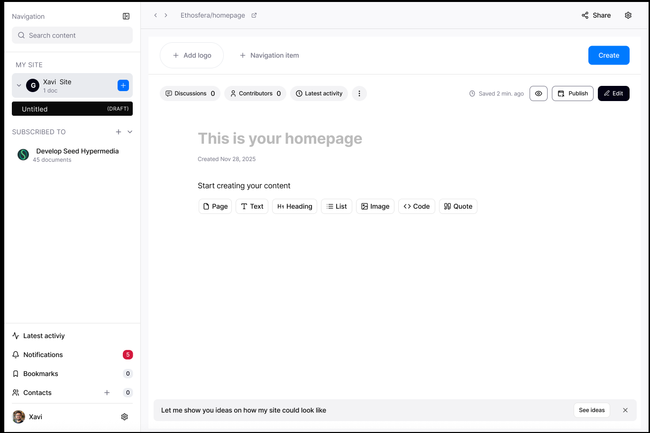Screen dimensions: 650x433
Task: Open external link icon beside Ethosfera/homepage
Action: click(x=254, y=16)
